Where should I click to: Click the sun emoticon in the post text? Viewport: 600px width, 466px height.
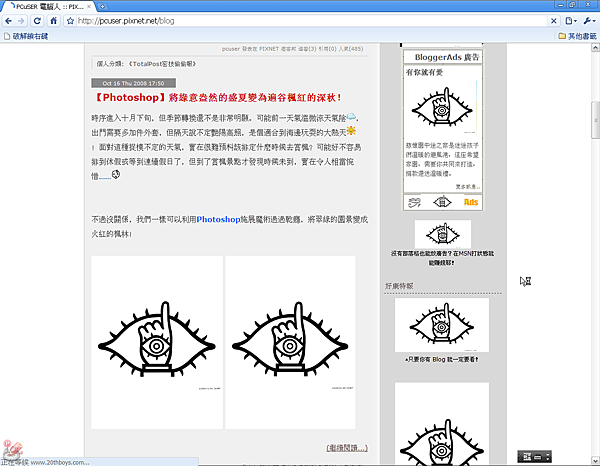click(x=351, y=131)
